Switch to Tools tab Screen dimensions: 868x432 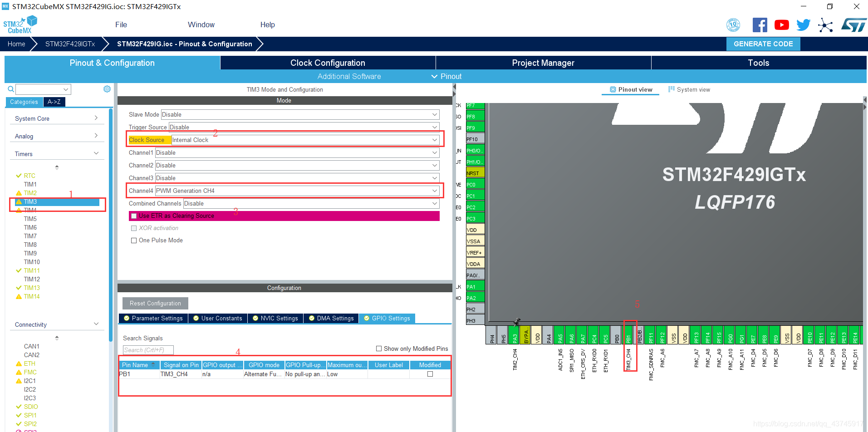coord(759,63)
